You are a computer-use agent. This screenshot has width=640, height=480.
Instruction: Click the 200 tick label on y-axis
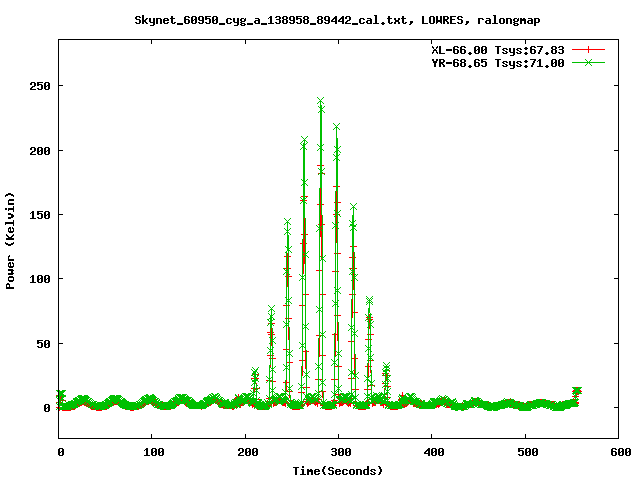[40, 150]
